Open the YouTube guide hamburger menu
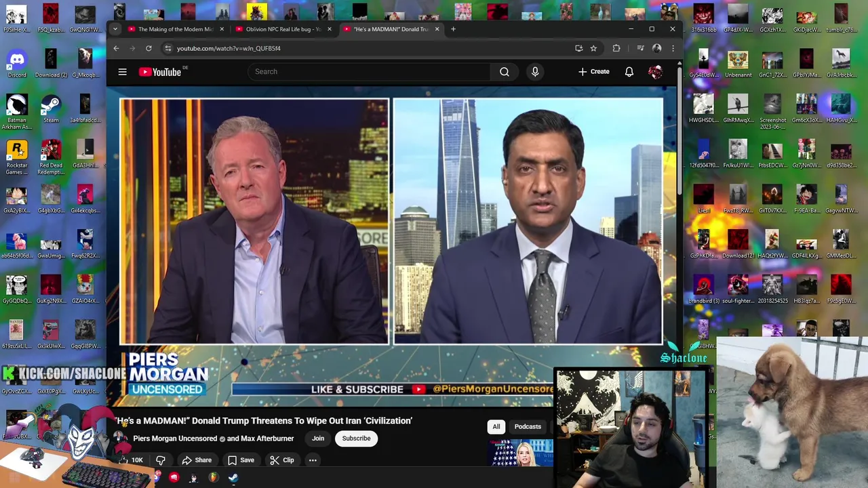The height and width of the screenshot is (488, 868). [123, 71]
